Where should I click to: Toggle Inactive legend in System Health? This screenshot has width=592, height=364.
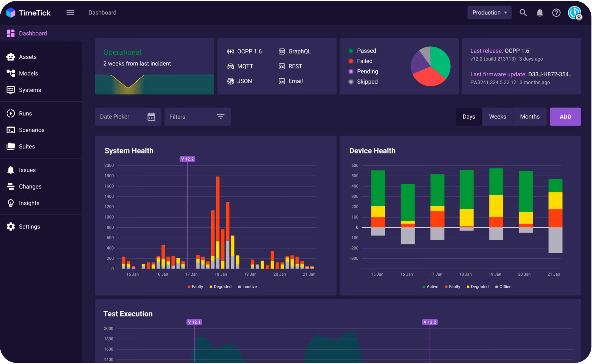(x=247, y=287)
